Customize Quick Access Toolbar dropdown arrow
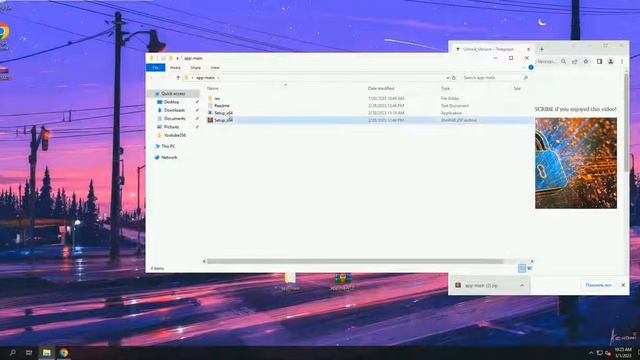This screenshot has width=640, height=360. (x=178, y=58)
